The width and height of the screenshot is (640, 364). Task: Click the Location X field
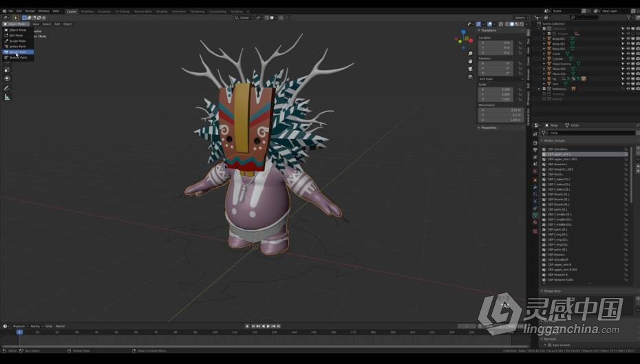[495, 43]
